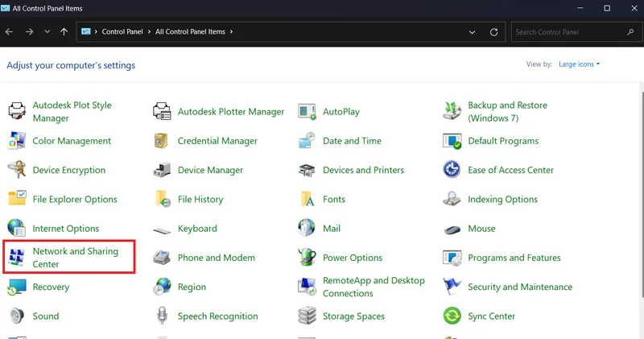Open the Speech Recognition microphone icon
644x339 pixels.
pos(162,316)
